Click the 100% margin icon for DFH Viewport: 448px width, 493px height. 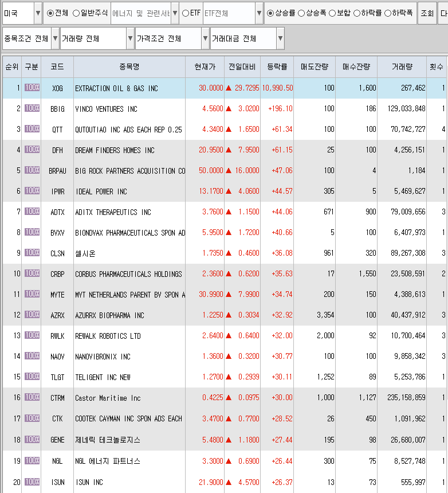[x=32, y=150]
